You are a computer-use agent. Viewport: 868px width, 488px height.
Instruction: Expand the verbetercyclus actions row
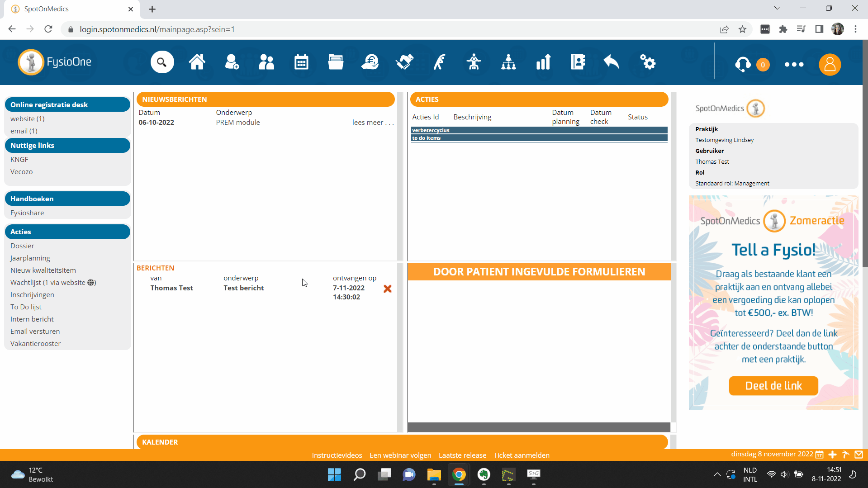click(x=539, y=130)
